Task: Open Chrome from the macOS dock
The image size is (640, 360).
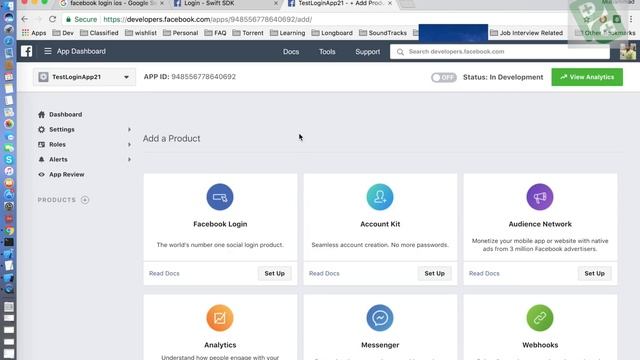Action: click(9, 231)
